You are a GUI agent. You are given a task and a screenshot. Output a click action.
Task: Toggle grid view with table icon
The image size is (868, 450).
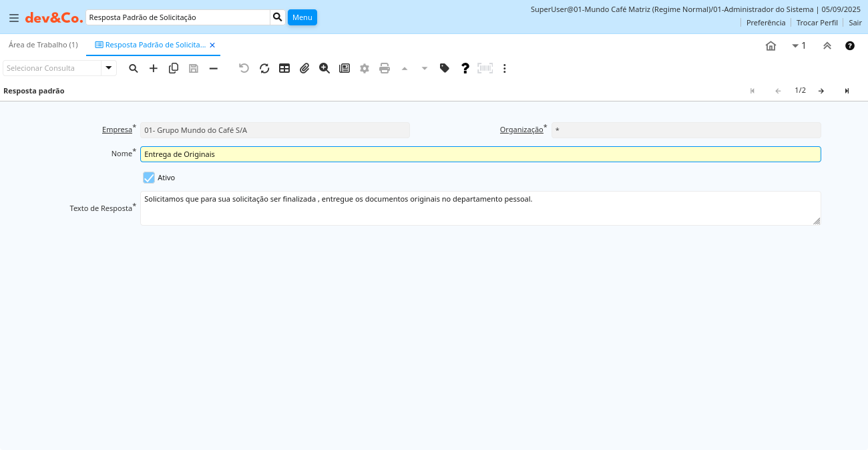coord(284,68)
